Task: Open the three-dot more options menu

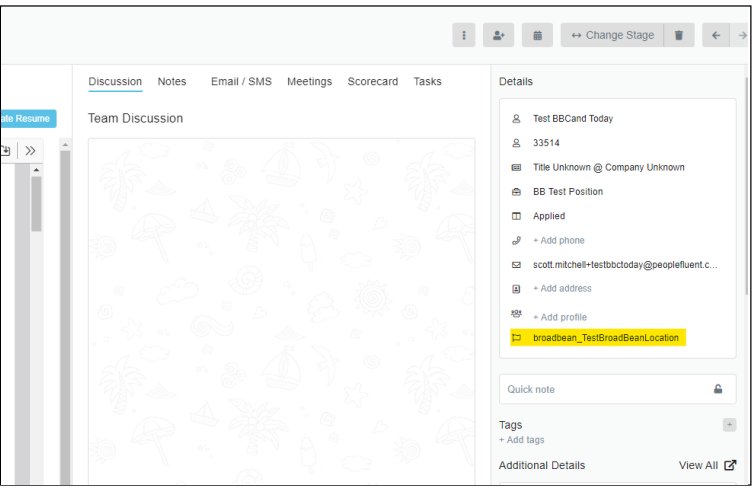Action: point(463,35)
